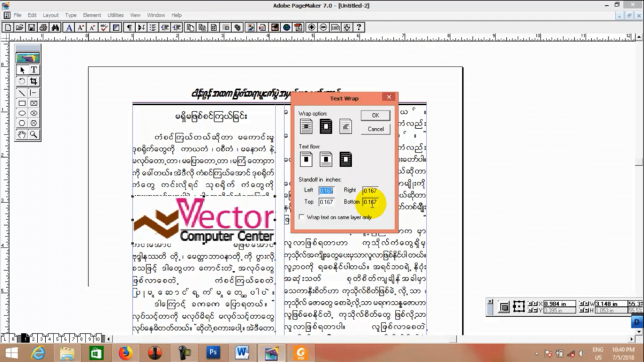Select the Rectangle Frame tool
644x362 pixels.
(34, 104)
